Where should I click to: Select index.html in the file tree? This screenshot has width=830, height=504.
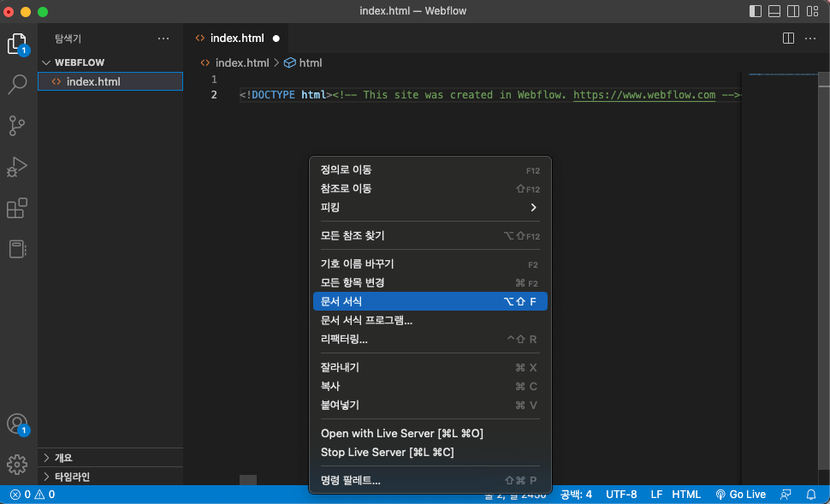click(x=110, y=81)
